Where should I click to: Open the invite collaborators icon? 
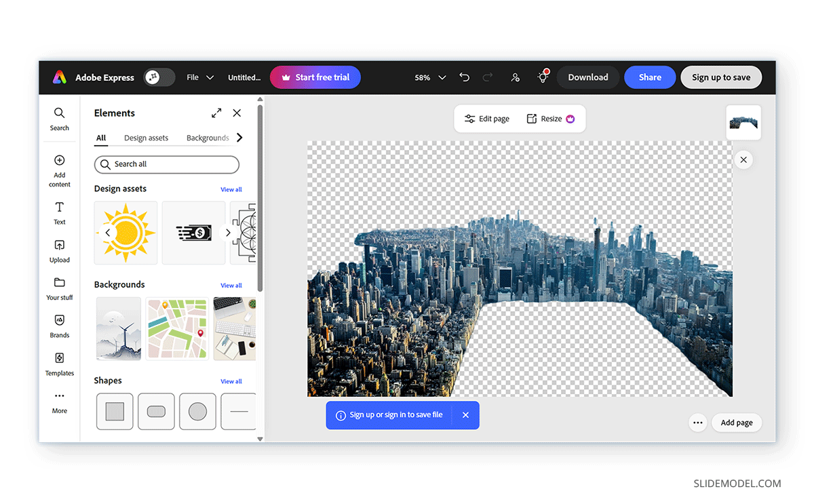516,77
